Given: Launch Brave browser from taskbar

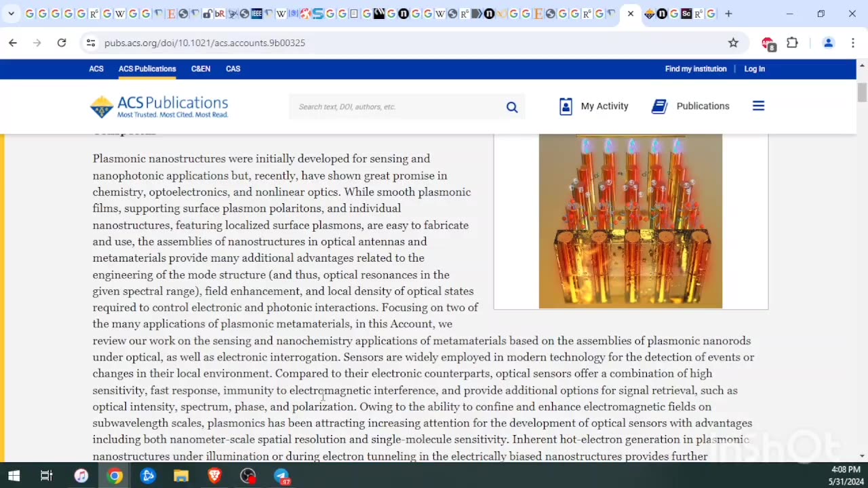Looking at the screenshot, I should (214, 476).
